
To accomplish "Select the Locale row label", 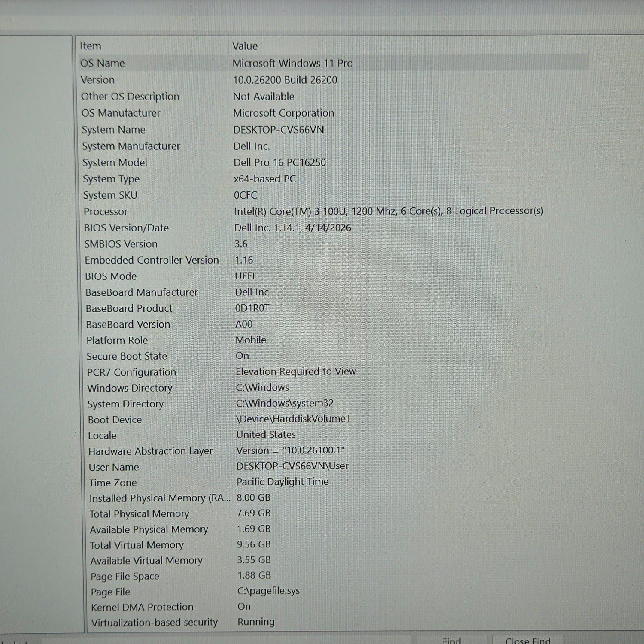I will 102,436.
